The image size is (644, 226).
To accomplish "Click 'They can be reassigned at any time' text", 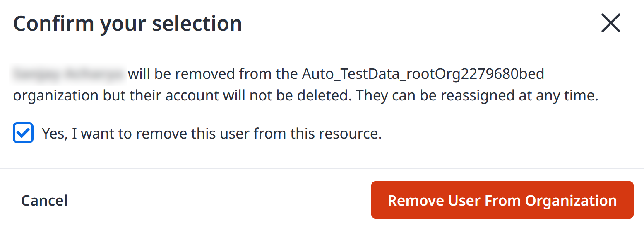I will (x=477, y=96).
